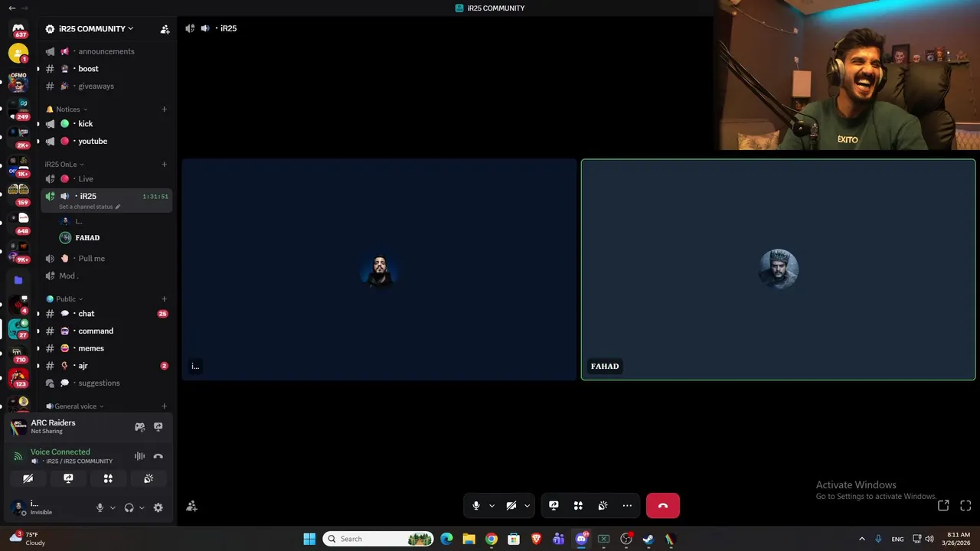Open Steam from the Windows taskbar
This screenshot has width=980, height=551.
648,539
